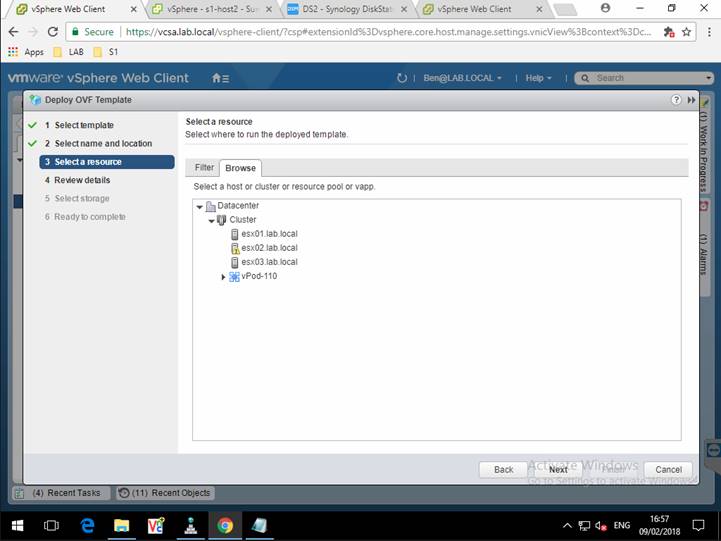Switch to vSphere - s1-host2 browser tab
721x541 pixels.
click(211, 9)
